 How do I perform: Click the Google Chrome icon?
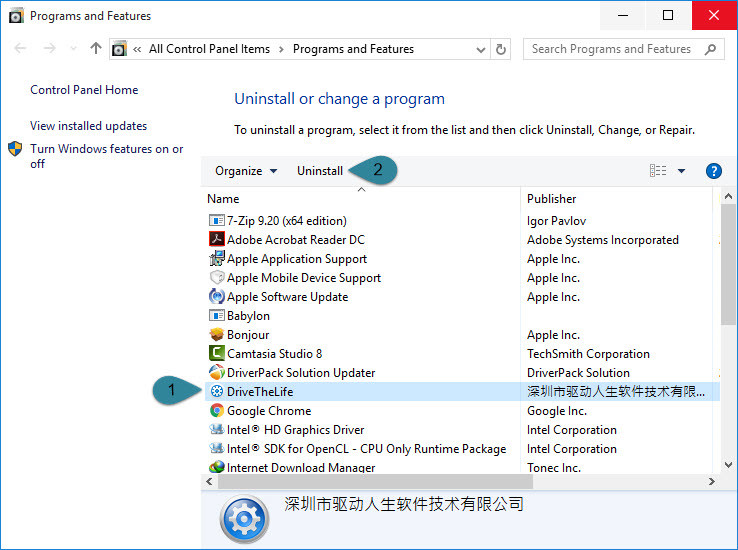tap(217, 410)
